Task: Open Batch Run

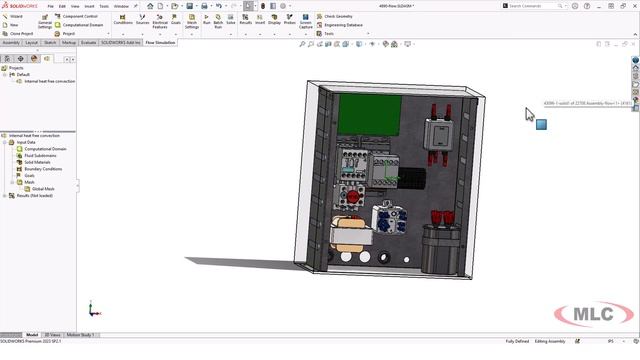Action: coord(218,21)
